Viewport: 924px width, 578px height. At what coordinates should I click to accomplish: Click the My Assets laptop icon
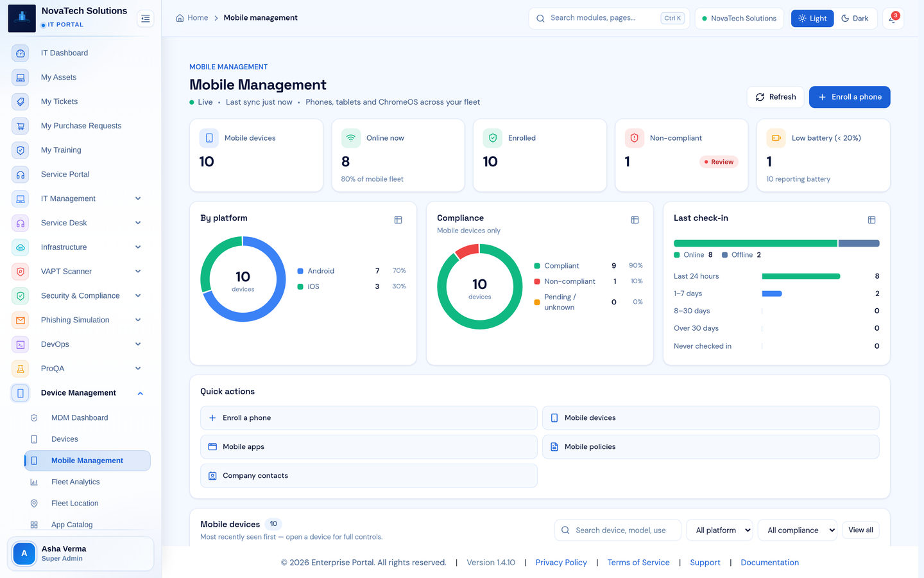point(21,78)
